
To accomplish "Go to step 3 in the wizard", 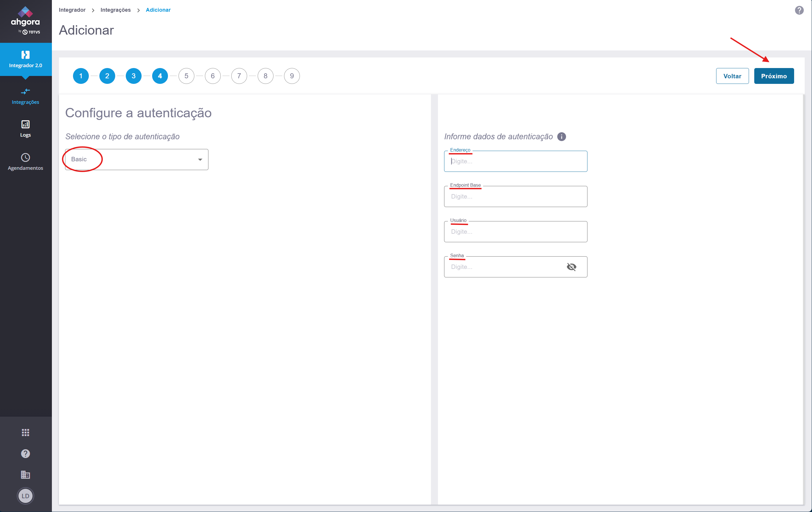I will tap(134, 76).
